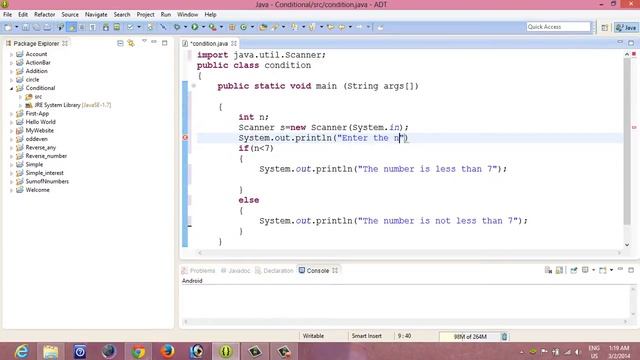Open the Debug button dropdown arrow
The height and width of the screenshot is (360, 640).
click(x=185, y=27)
